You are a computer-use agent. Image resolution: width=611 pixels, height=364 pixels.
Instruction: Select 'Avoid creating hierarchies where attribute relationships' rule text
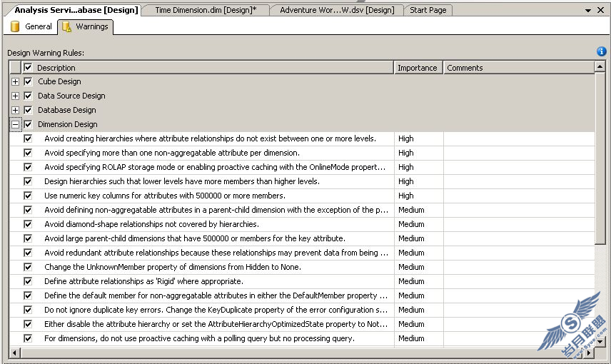pos(210,138)
